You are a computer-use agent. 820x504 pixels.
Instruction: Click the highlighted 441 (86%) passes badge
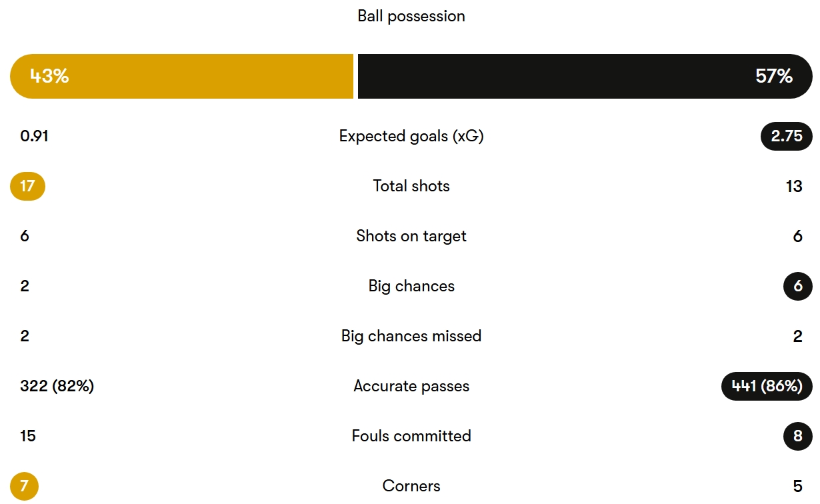coord(767,386)
